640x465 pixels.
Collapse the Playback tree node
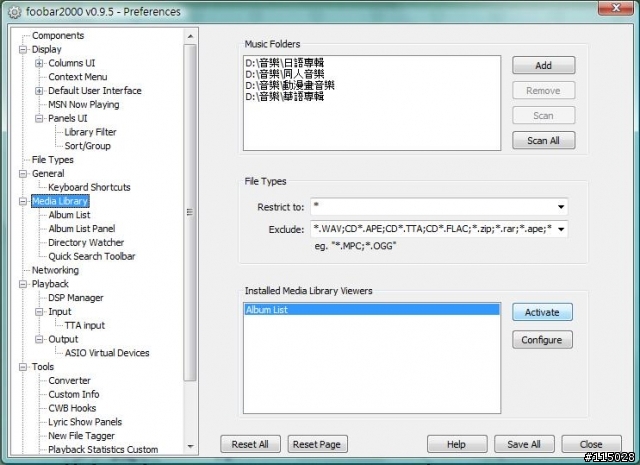click(x=23, y=284)
